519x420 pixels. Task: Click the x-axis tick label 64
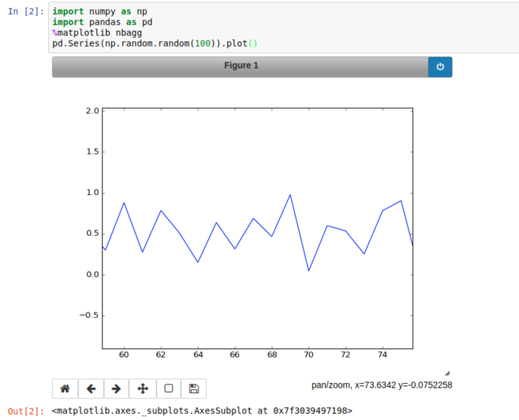[198, 355]
